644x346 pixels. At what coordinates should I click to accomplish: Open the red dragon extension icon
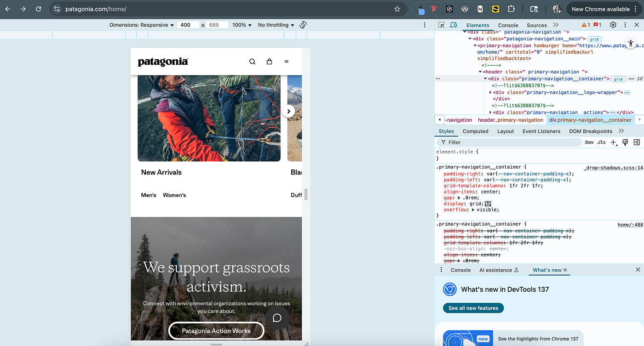pos(434,9)
